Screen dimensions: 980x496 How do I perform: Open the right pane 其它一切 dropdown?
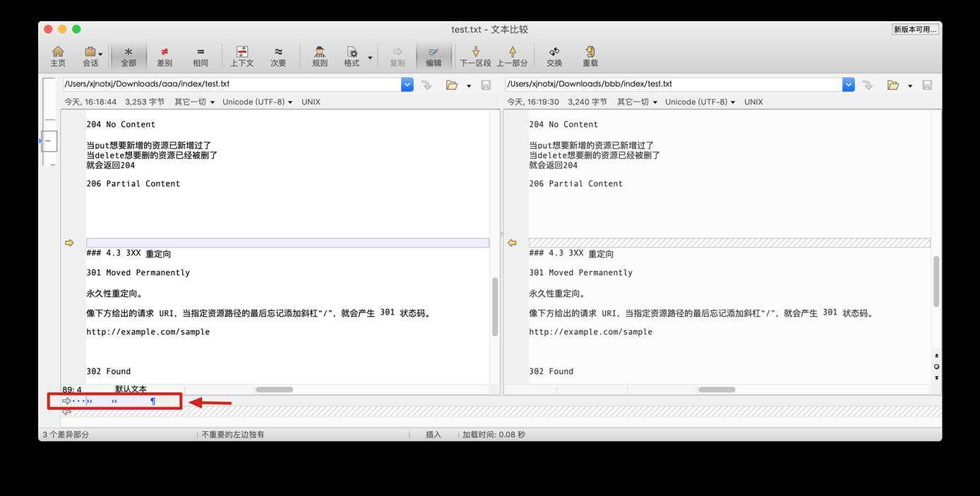click(637, 102)
